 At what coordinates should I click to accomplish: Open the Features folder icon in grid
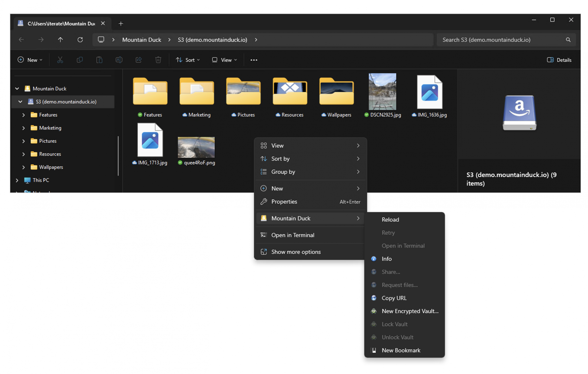tap(150, 91)
